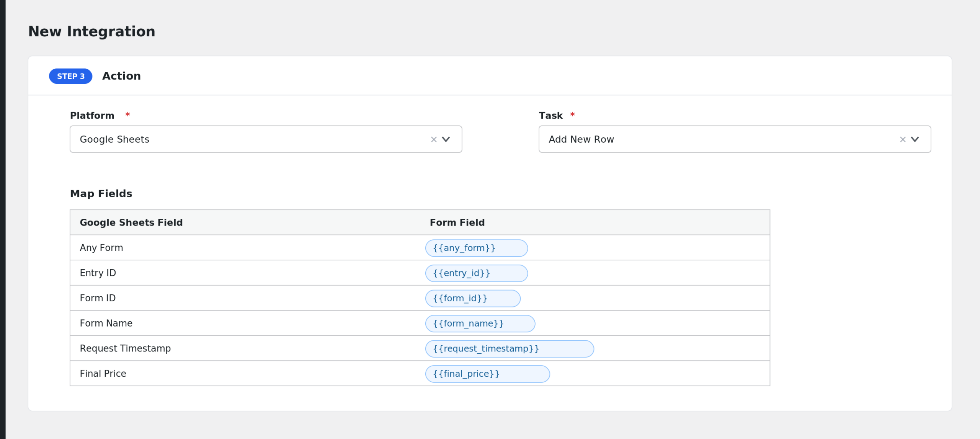Screen dimensions: 980x439
Task: Click the Form Field column header
Action: (x=457, y=223)
